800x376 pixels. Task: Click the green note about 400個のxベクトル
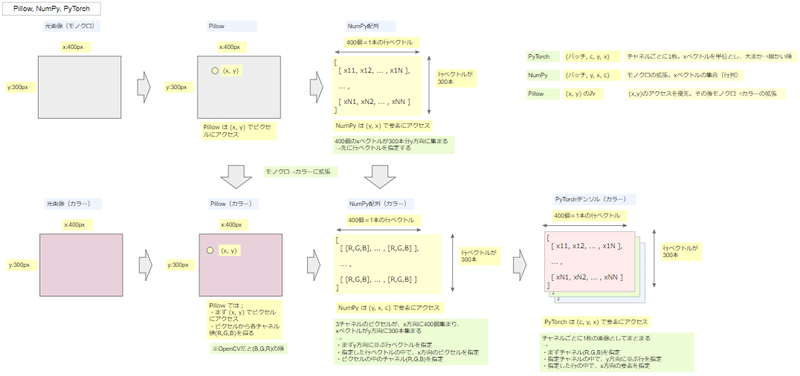[x=393, y=144]
